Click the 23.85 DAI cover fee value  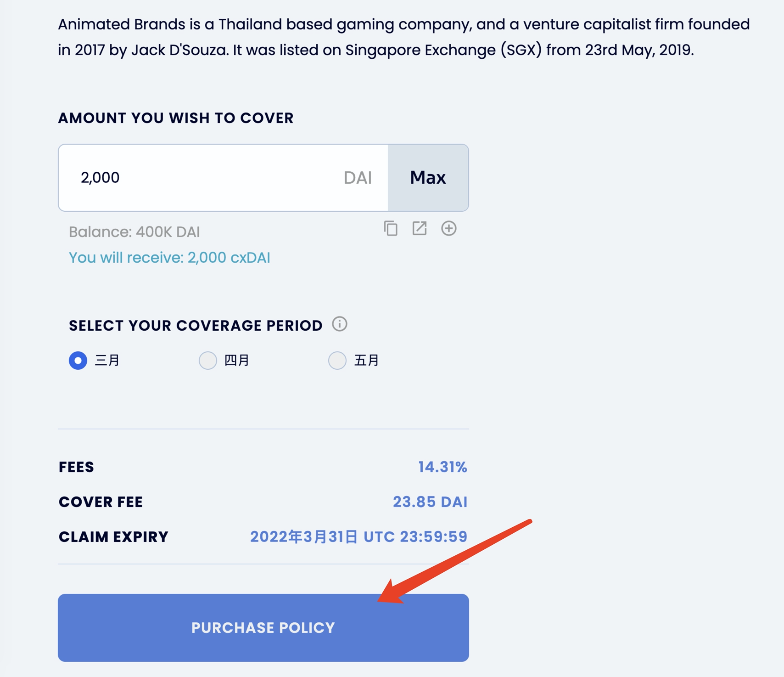(430, 502)
